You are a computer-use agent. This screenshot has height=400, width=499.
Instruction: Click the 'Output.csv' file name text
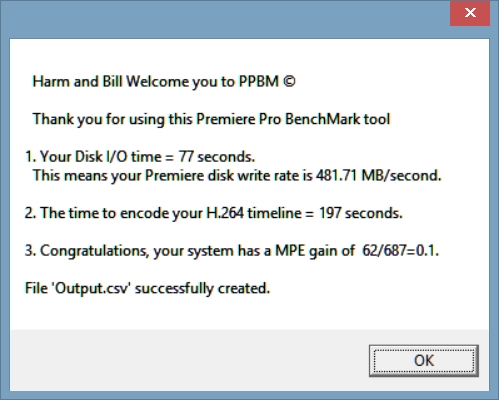coord(91,288)
